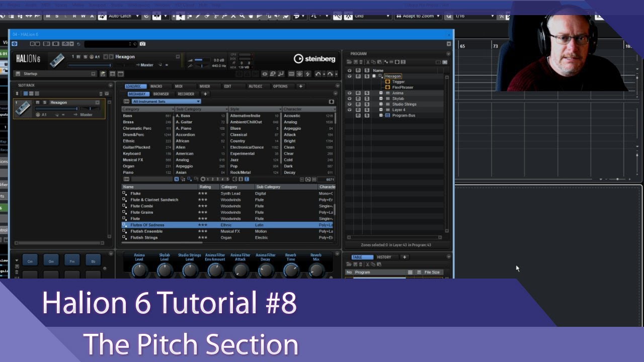
Task: Add new tab with plus next to OPTIONS
Action: tap(300, 86)
